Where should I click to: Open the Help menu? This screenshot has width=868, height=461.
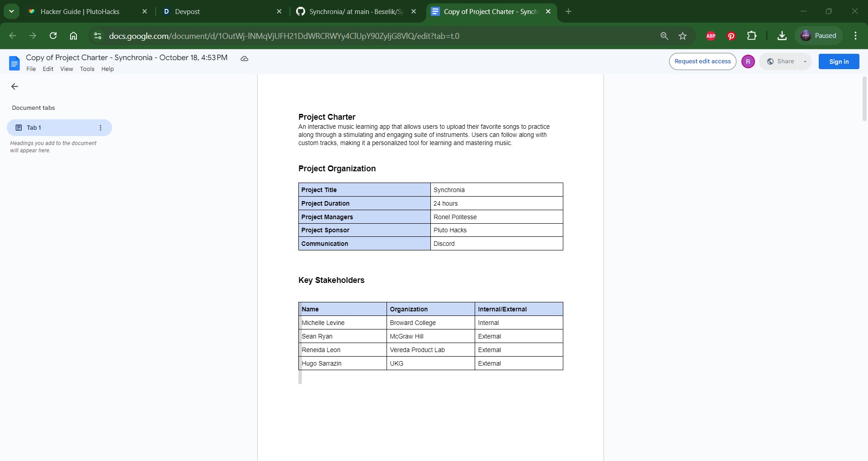point(108,69)
